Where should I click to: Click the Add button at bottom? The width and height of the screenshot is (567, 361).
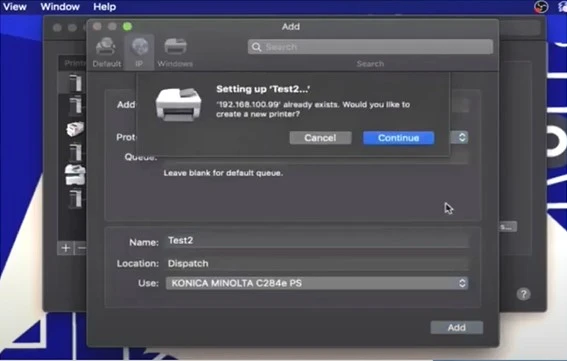[x=457, y=327]
